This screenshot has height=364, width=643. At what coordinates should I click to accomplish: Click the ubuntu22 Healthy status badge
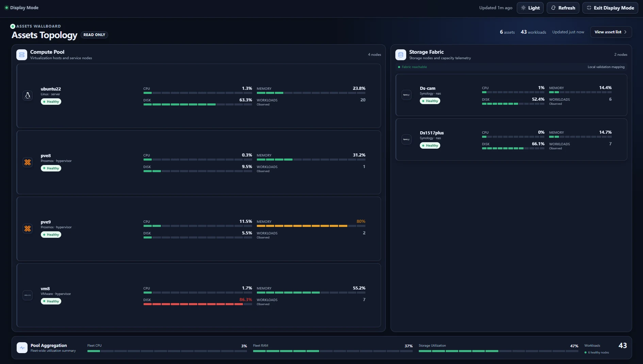coord(51,102)
